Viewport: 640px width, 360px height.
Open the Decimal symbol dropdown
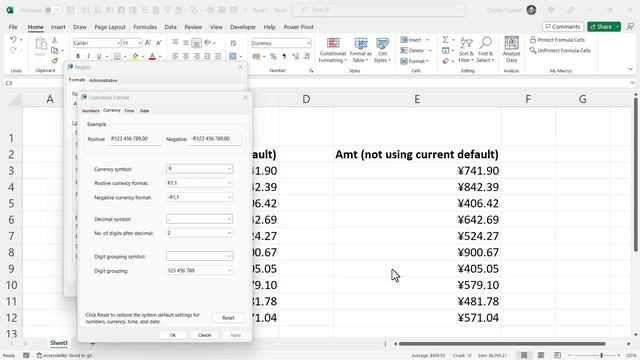229,219
